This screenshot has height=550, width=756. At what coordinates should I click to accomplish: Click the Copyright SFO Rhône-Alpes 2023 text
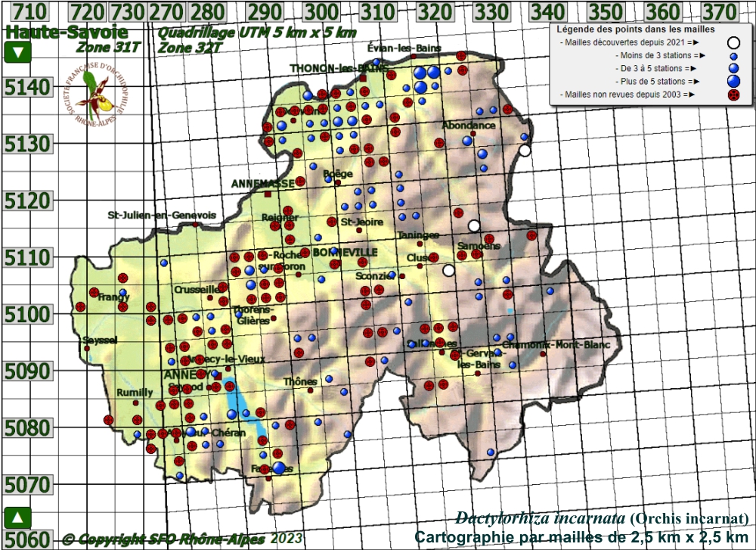coord(181,539)
